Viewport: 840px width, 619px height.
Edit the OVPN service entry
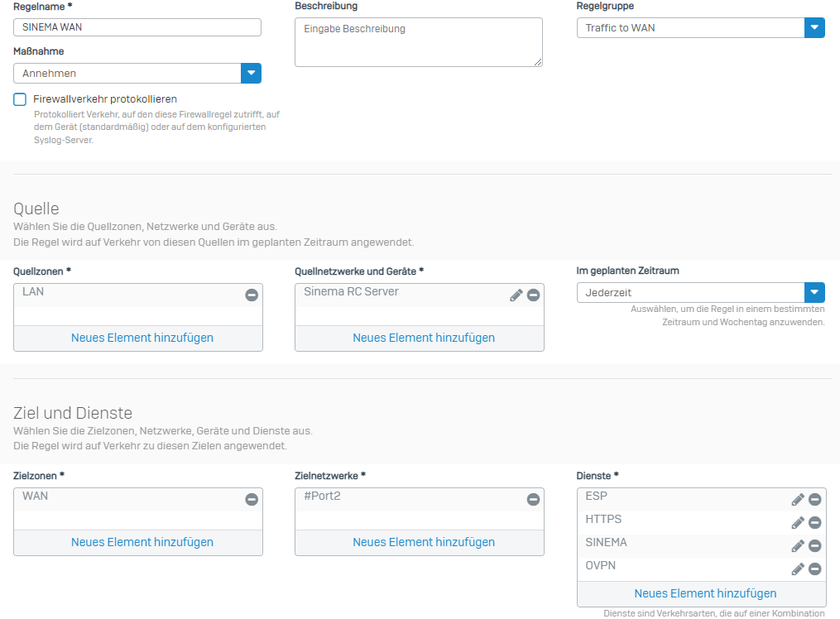798,569
